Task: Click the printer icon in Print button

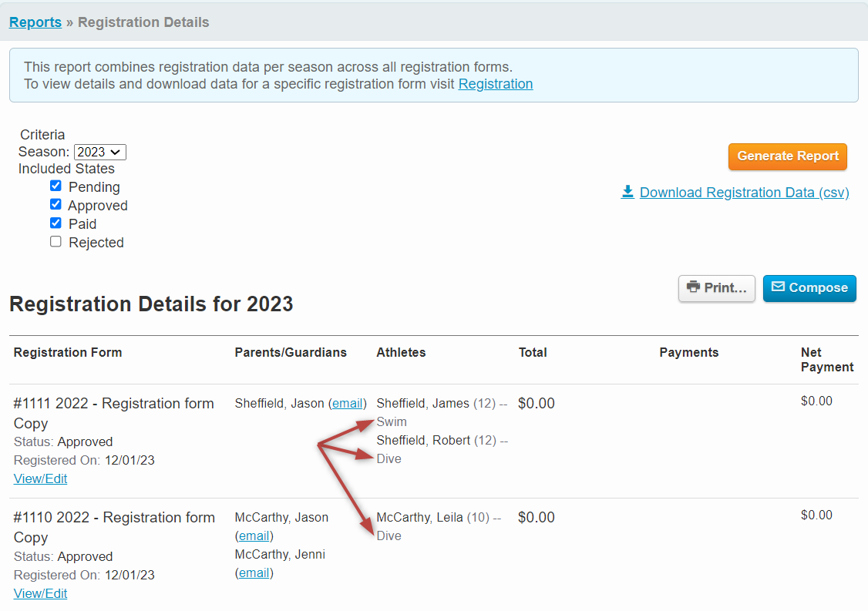Action: (693, 287)
